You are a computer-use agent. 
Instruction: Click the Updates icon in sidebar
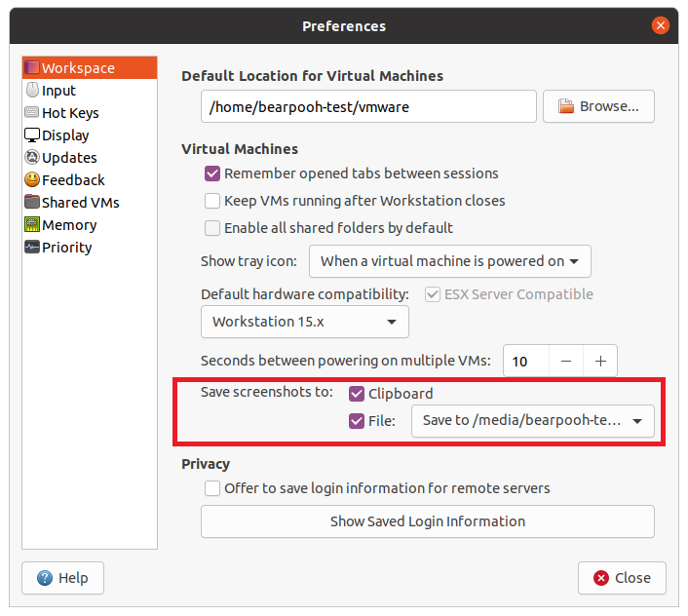32,157
